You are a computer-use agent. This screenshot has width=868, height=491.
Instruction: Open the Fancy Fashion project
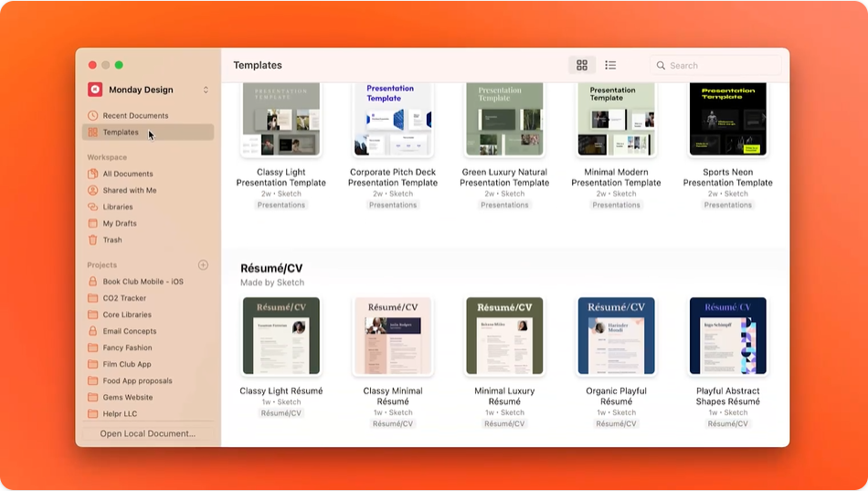(x=148, y=348)
